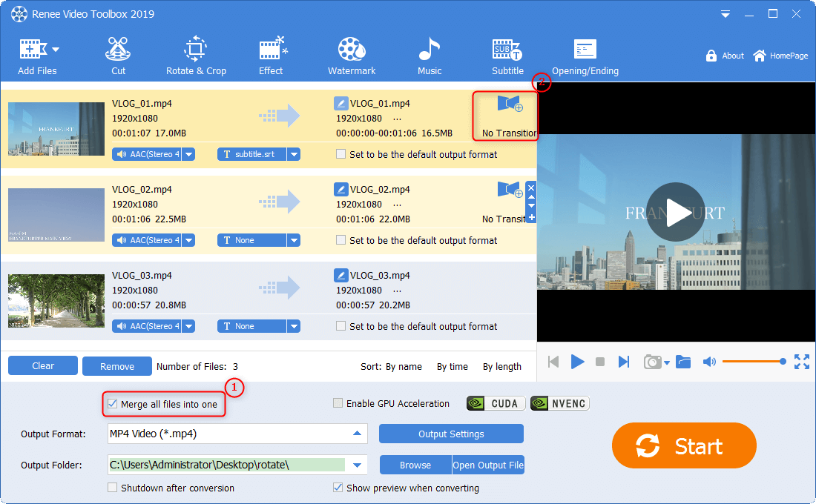The width and height of the screenshot is (816, 504).
Task: Adjust the preview volume slider
Action: click(752, 362)
